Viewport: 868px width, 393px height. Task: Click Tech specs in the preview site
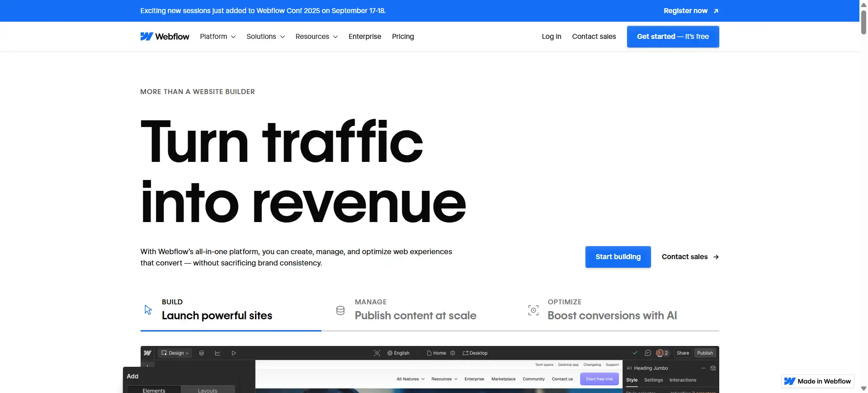click(x=544, y=365)
